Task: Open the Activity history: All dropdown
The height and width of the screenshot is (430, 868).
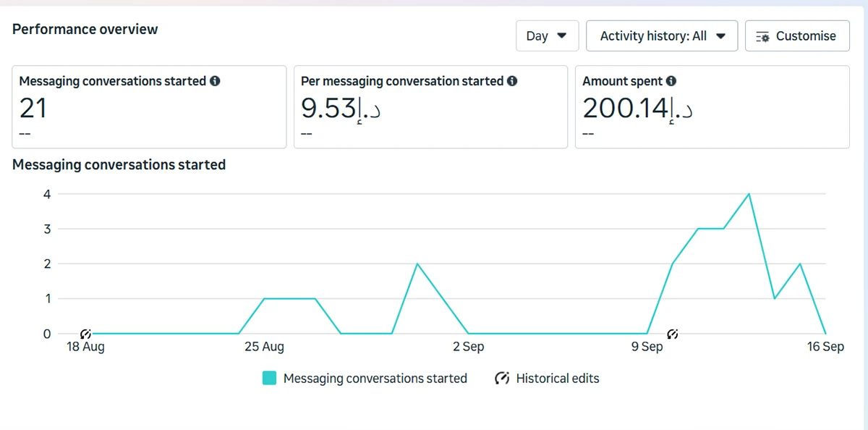Action: [x=662, y=36]
